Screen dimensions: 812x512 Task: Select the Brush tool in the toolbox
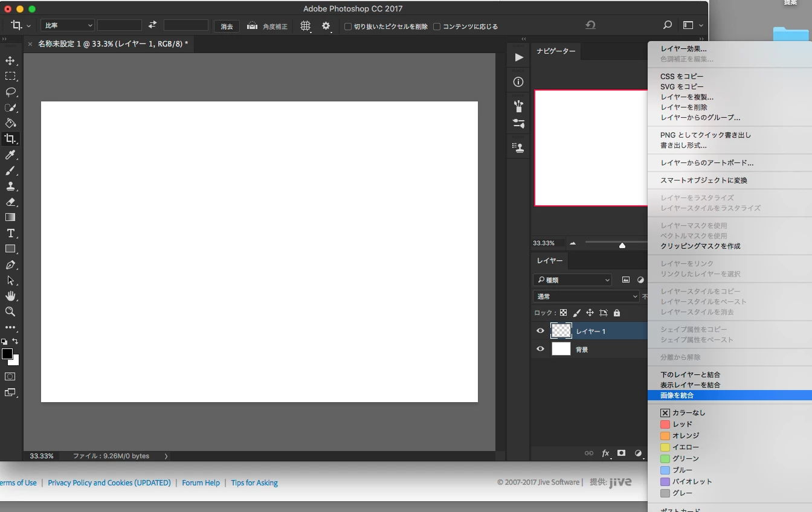[10, 171]
